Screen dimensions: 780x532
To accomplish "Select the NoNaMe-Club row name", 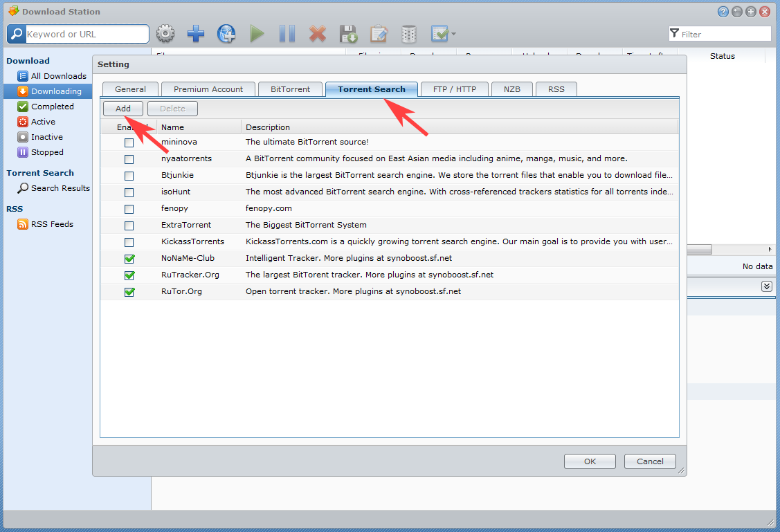I will 188,258.
